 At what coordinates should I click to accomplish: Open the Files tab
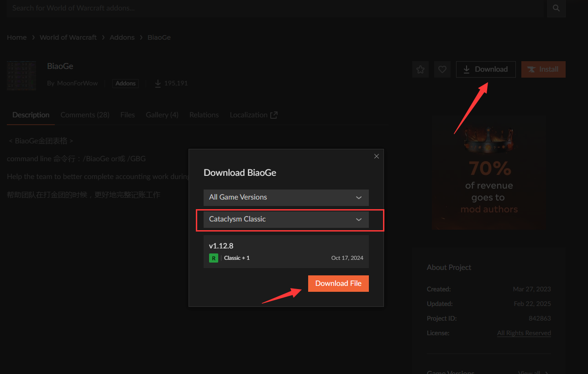(127, 115)
